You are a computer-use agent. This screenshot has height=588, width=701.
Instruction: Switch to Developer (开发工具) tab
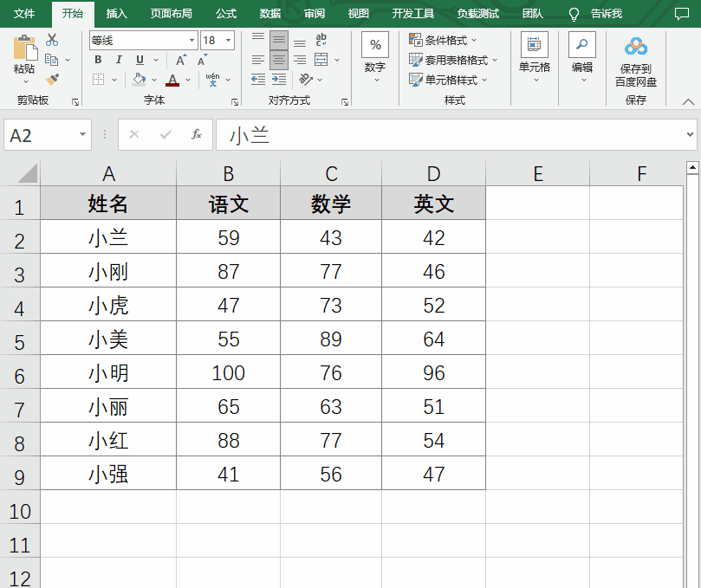pyautogui.click(x=413, y=14)
